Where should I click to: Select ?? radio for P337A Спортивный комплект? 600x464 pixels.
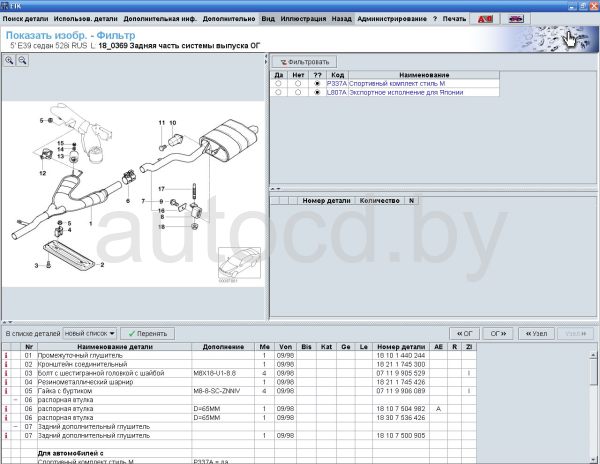pos(317,83)
